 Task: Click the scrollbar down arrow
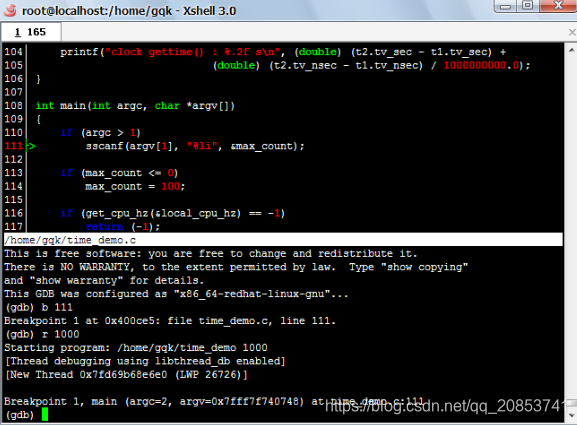point(571,415)
